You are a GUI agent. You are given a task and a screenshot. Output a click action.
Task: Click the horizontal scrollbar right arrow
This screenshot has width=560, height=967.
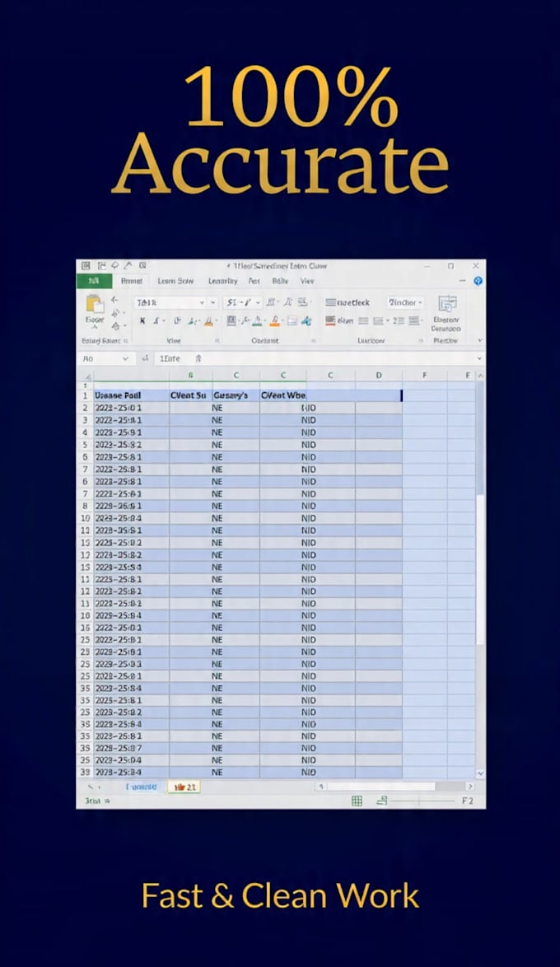[x=470, y=787]
